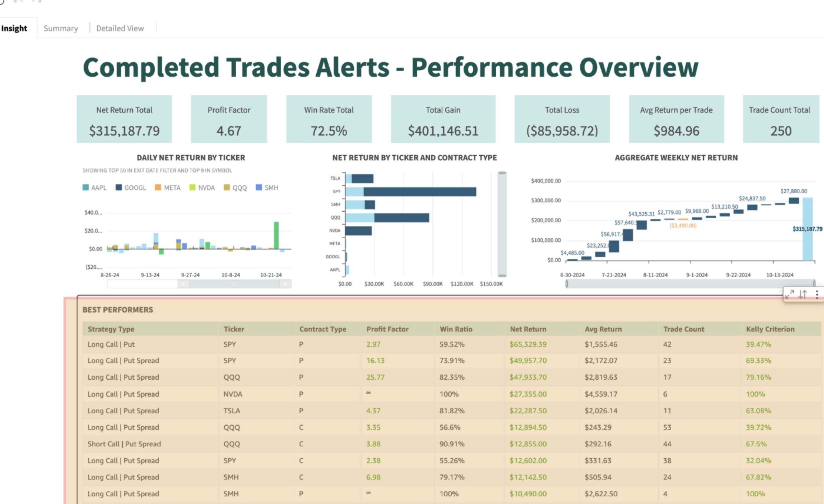824x504 pixels.
Task: Click the sort arrows icon
Action: [803, 294]
